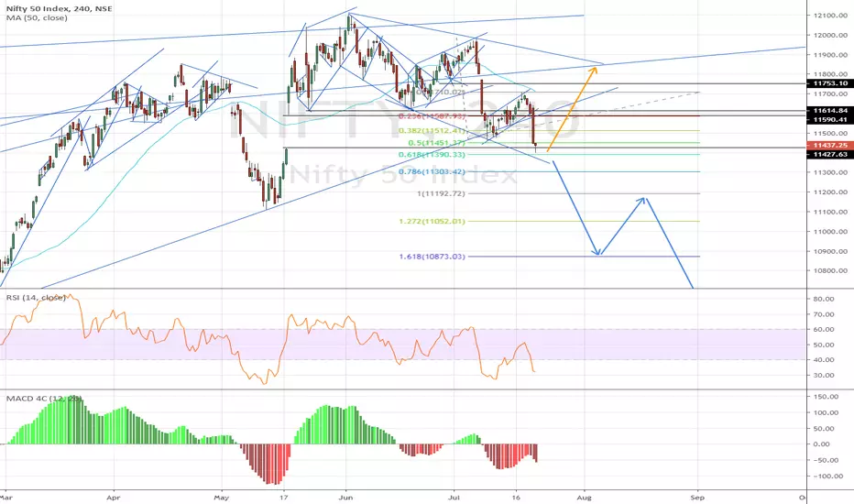Click the Sep date on time axis
This screenshot has height=504, width=854.
pos(697,498)
